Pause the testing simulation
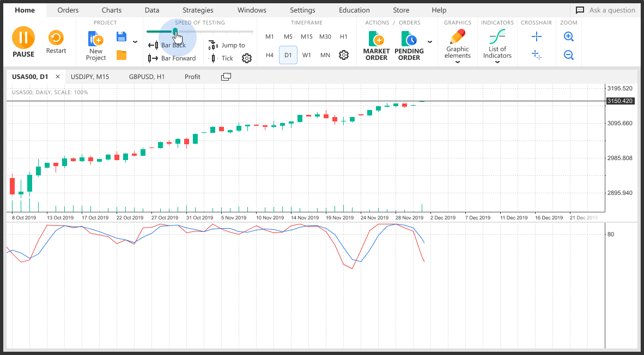644x355 pixels. (23, 38)
